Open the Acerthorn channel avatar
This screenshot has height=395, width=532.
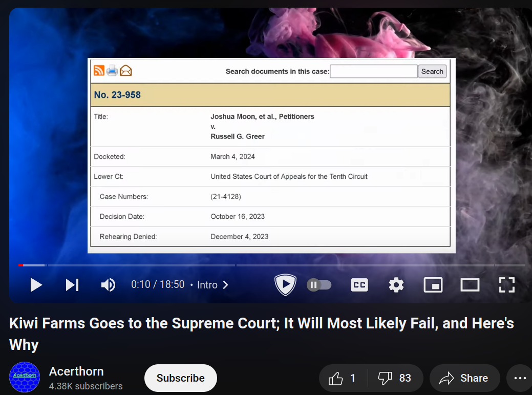[x=25, y=377]
